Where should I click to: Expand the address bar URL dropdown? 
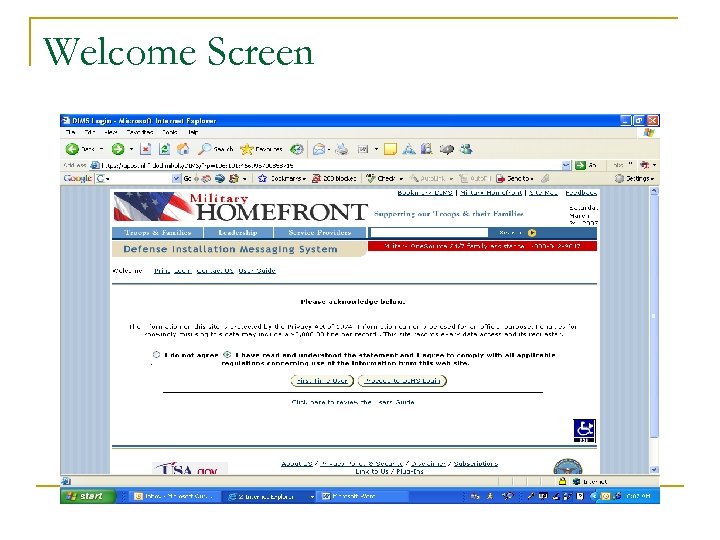point(567,165)
